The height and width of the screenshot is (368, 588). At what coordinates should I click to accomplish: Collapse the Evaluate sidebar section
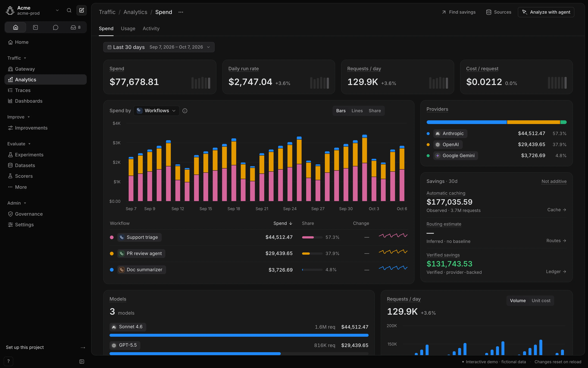tap(19, 144)
